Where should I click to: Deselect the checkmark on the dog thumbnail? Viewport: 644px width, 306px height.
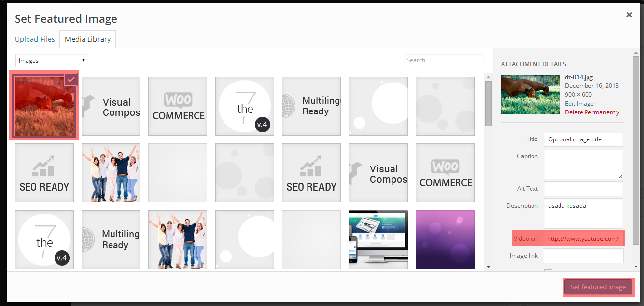(71, 79)
